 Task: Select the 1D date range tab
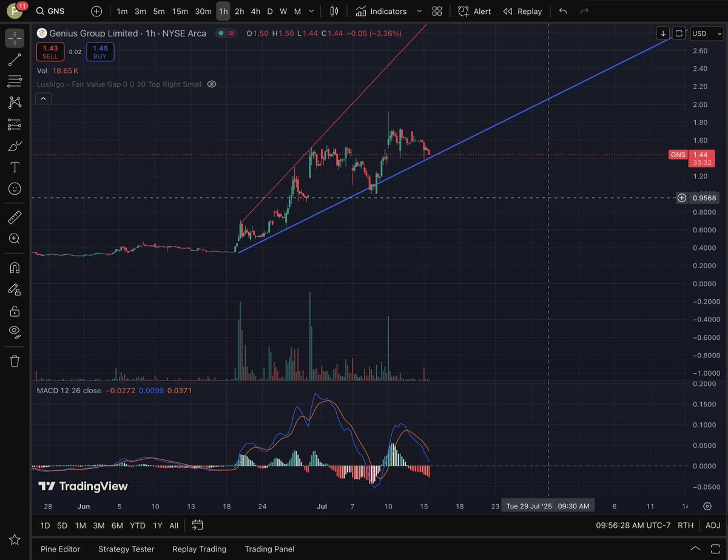44,525
